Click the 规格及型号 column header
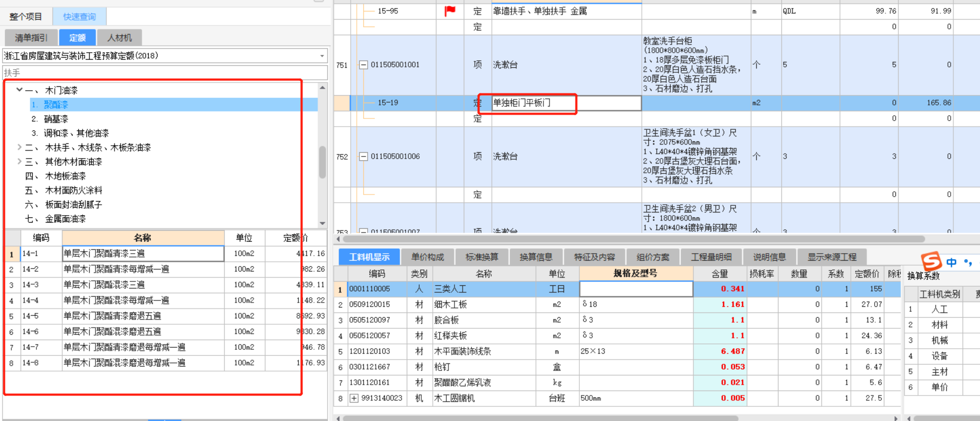Image resolution: width=980 pixels, height=421 pixels. click(x=636, y=274)
